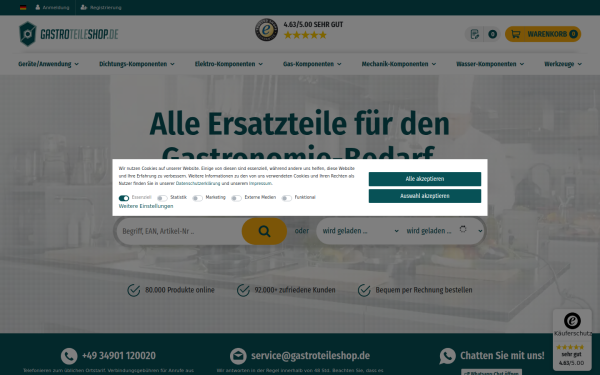Click the 4.63/5.00 SEHR GUT rating text

click(x=313, y=24)
